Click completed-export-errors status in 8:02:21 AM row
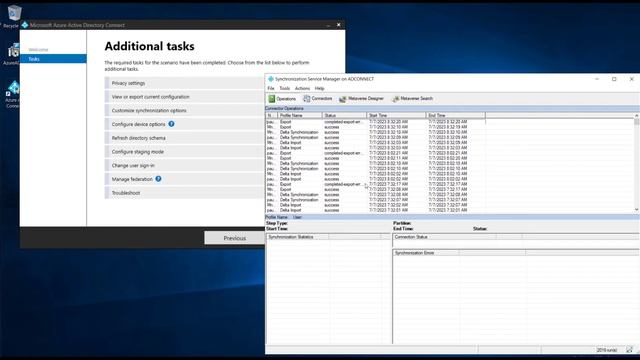 [343, 153]
